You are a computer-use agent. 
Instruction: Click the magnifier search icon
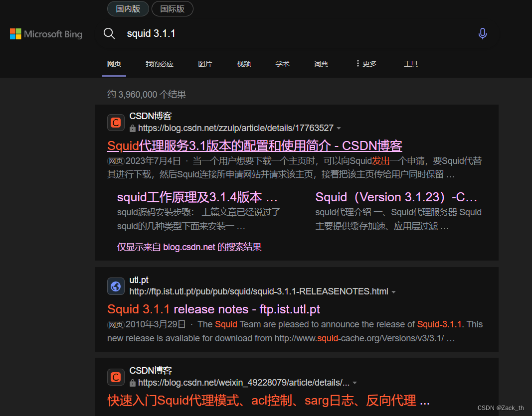109,33
